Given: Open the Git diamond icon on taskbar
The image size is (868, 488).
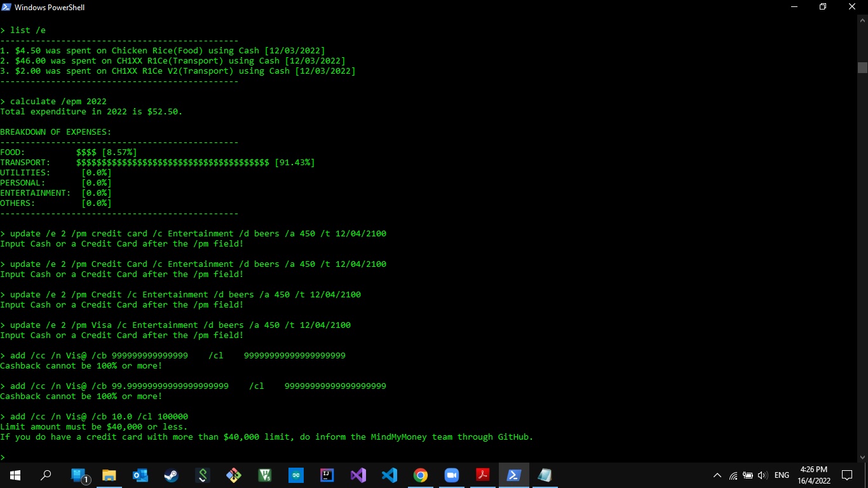Looking at the screenshot, I should coord(234,475).
